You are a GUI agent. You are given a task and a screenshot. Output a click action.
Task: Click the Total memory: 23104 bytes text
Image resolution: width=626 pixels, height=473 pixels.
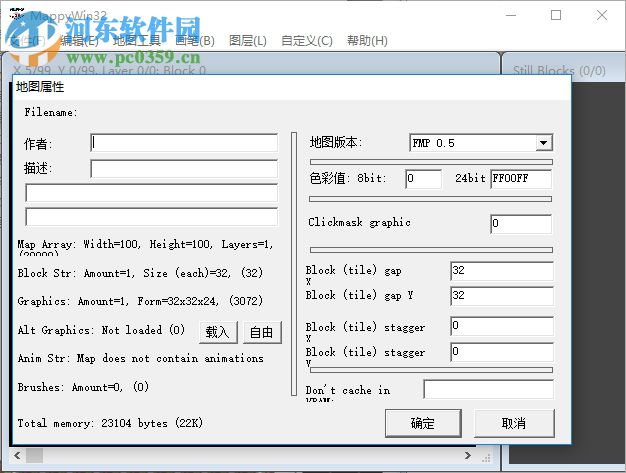pos(110,423)
